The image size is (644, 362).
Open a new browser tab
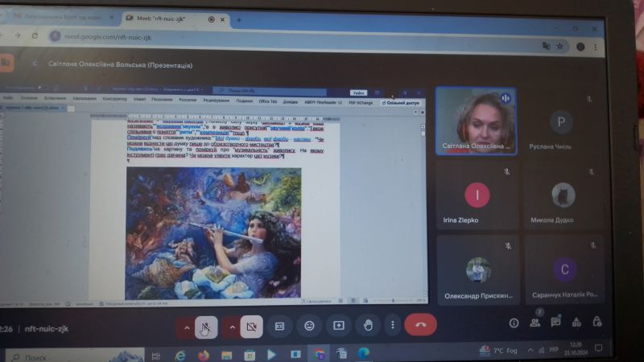[x=239, y=20]
